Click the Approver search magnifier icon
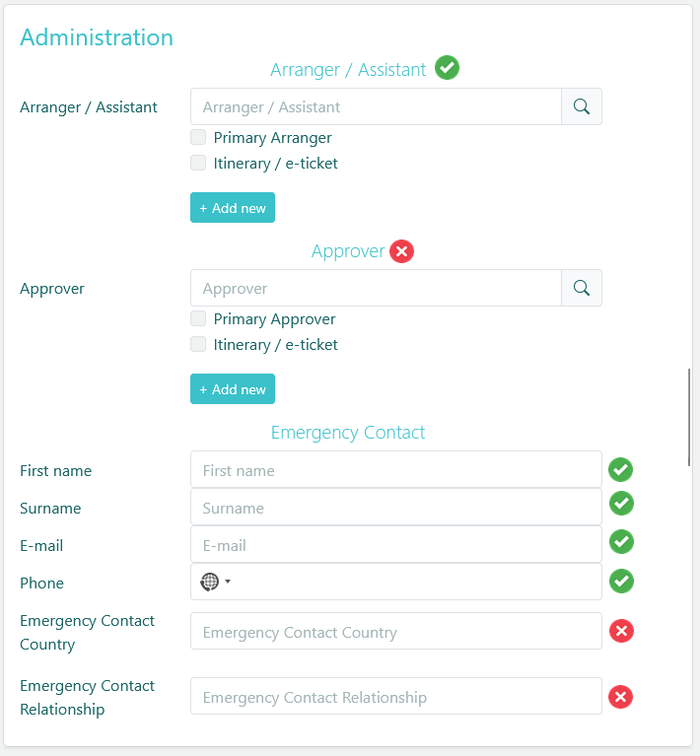Screen dimensions: 700x756 582,288
